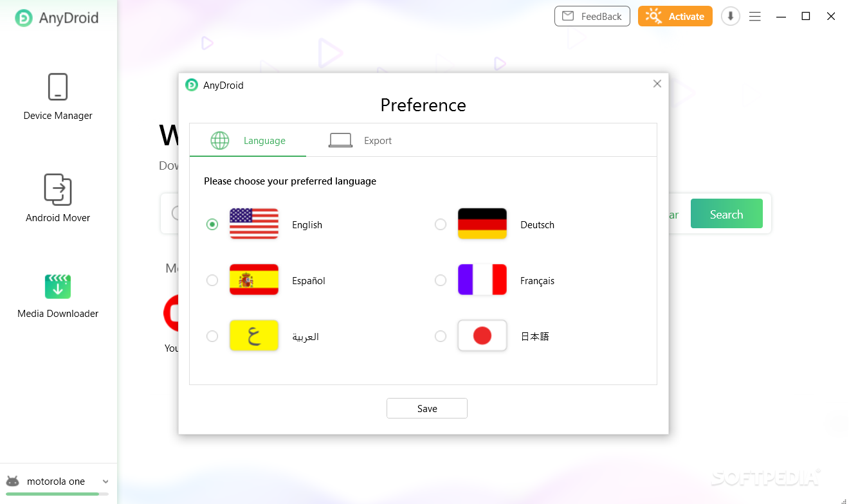Select the Arabic language radio button
The image size is (849, 504).
point(212,336)
